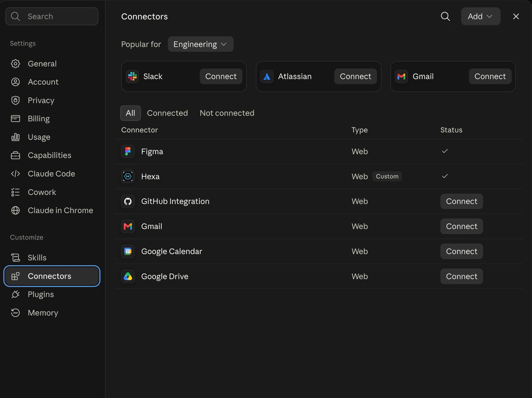The width and height of the screenshot is (532, 398).
Task: Click the Connector column header
Action: (139, 130)
